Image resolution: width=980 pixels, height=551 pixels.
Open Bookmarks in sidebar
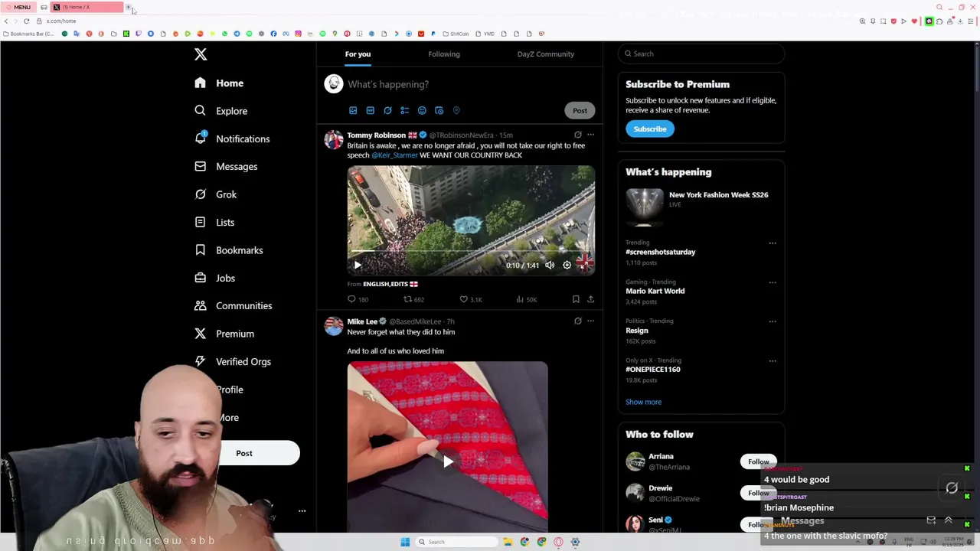pos(228,250)
